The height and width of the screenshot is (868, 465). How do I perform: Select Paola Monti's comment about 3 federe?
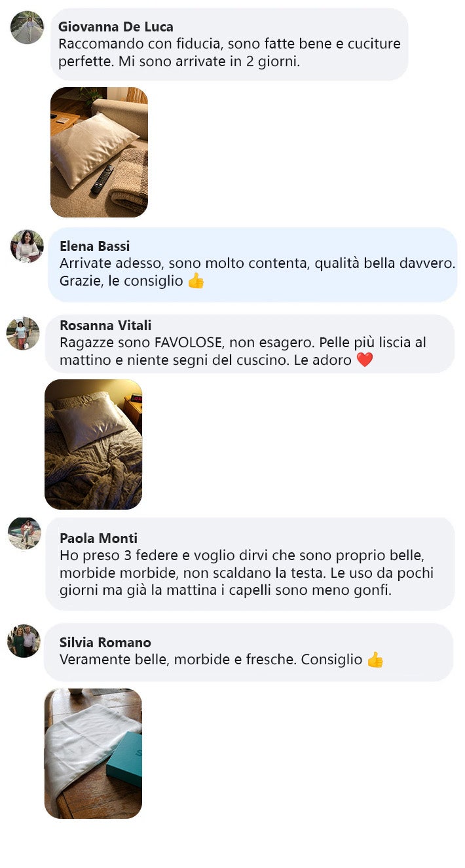pos(250,564)
